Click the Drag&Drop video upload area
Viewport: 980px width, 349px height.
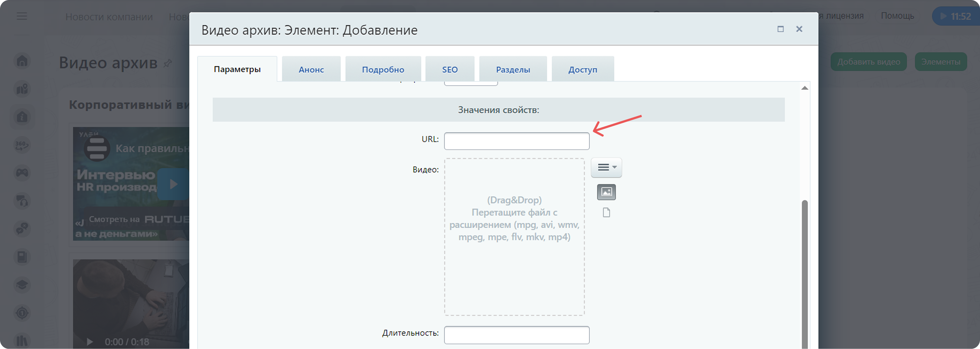(x=514, y=237)
